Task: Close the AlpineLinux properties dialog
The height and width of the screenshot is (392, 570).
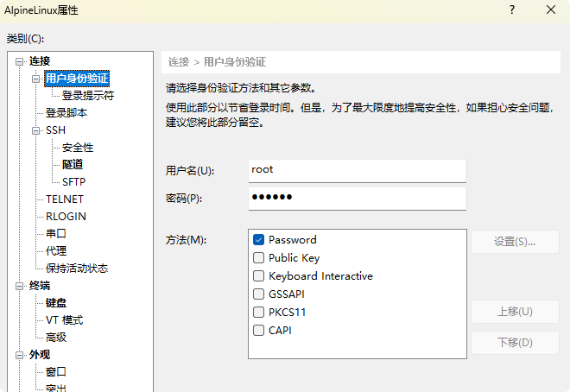Action: 551,10
